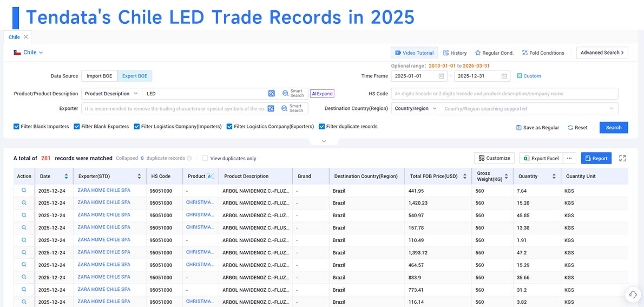Toggle Filter Logistics Company(Exporters) checkbox
Viewport: 644px width, 307px height.
click(229, 127)
